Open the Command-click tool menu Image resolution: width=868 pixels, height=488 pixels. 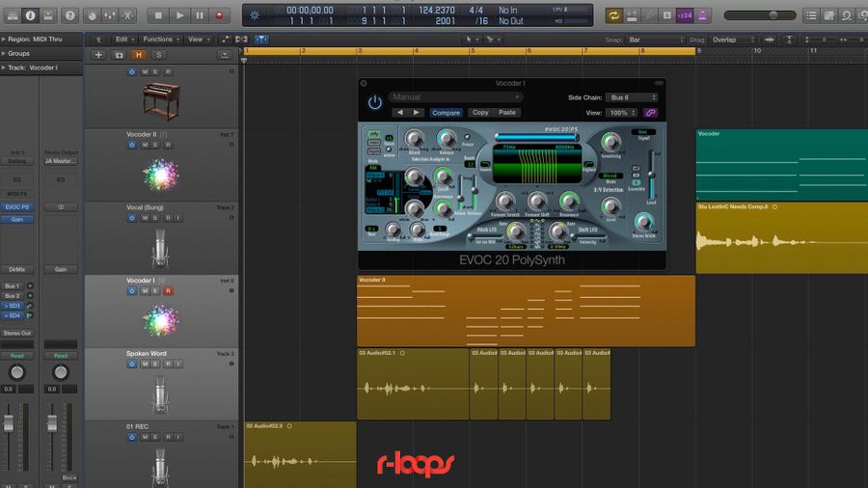[x=493, y=40]
